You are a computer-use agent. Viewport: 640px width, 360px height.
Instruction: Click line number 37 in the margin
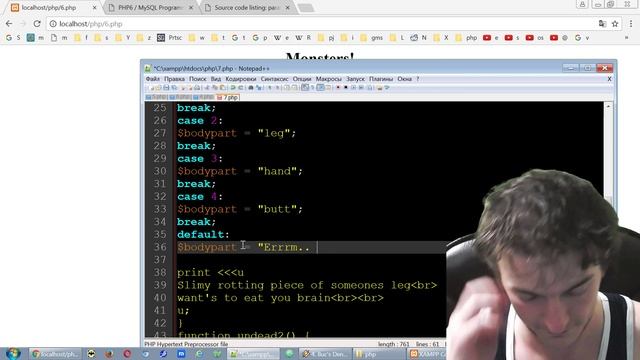point(160,260)
